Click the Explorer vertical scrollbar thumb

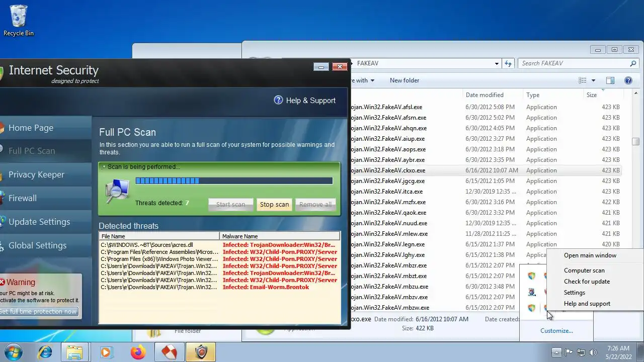(x=635, y=142)
